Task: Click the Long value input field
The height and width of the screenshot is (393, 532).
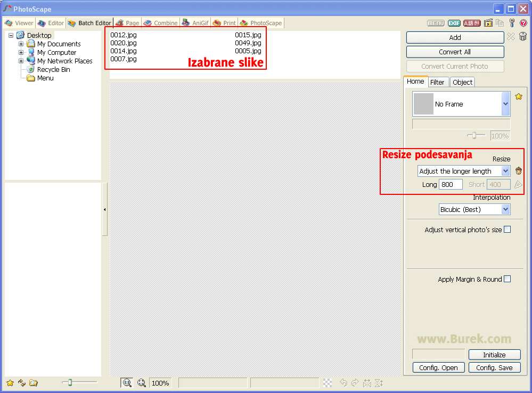Action: tap(451, 184)
